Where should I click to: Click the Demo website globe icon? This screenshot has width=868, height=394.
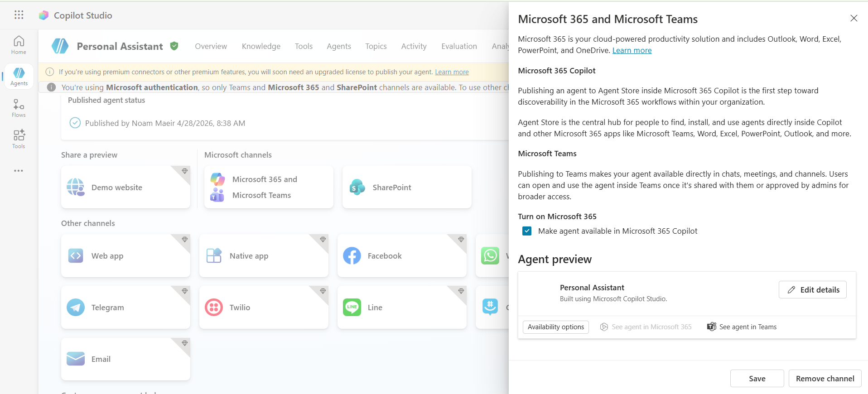pyautogui.click(x=76, y=187)
